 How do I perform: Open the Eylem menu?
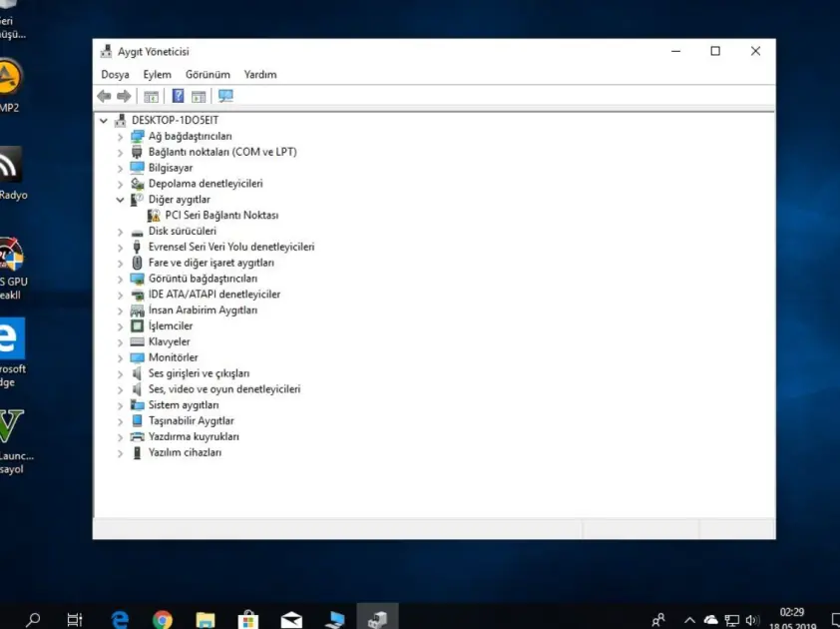pos(157,74)
